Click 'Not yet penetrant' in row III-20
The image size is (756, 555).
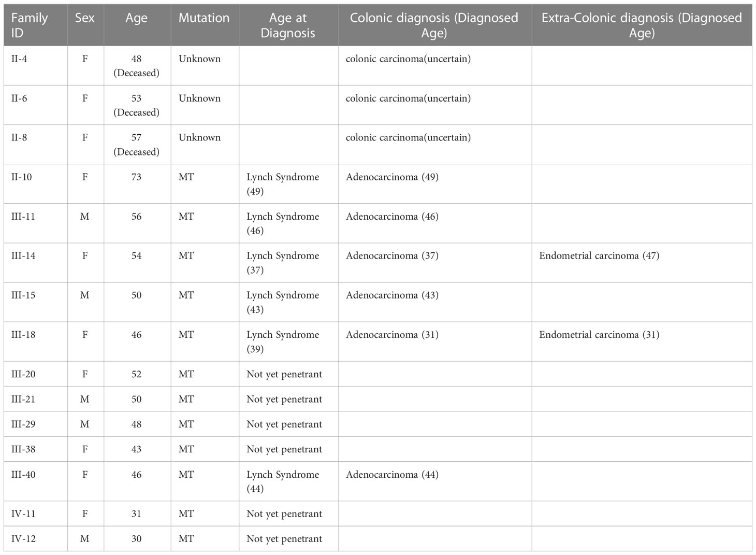click(x=284, y=375)
